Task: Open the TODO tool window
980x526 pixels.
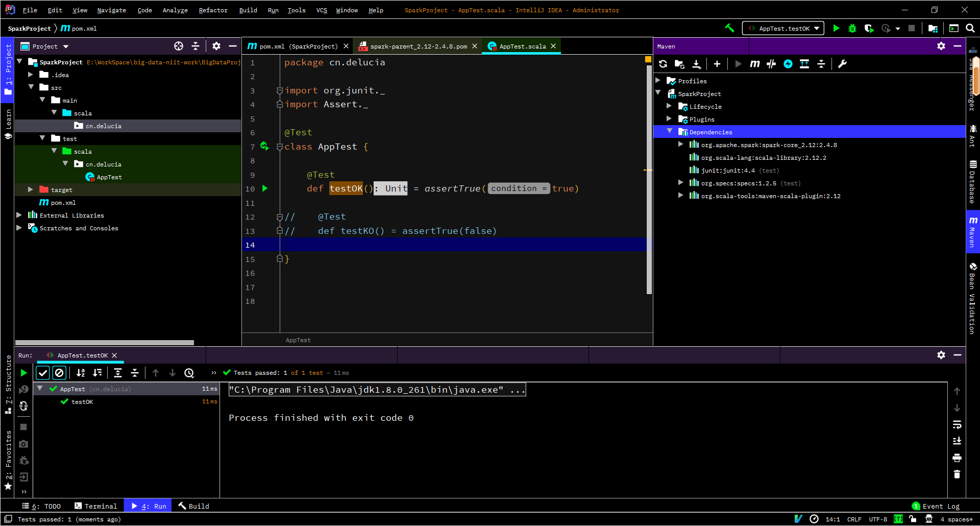Action: pyautogui.click(x=41, y=506)
